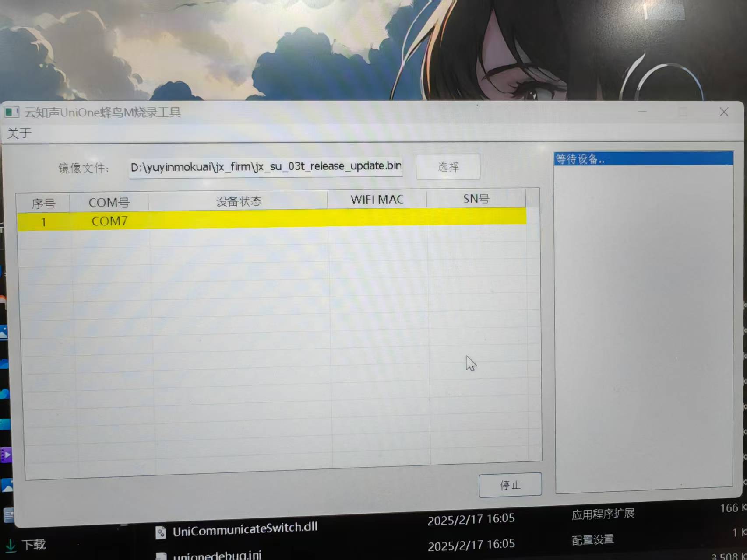The height and width of the screenshot is (560, 747).
Task: Click the 设备状态 column header
Action: click(x=239, y=201)
